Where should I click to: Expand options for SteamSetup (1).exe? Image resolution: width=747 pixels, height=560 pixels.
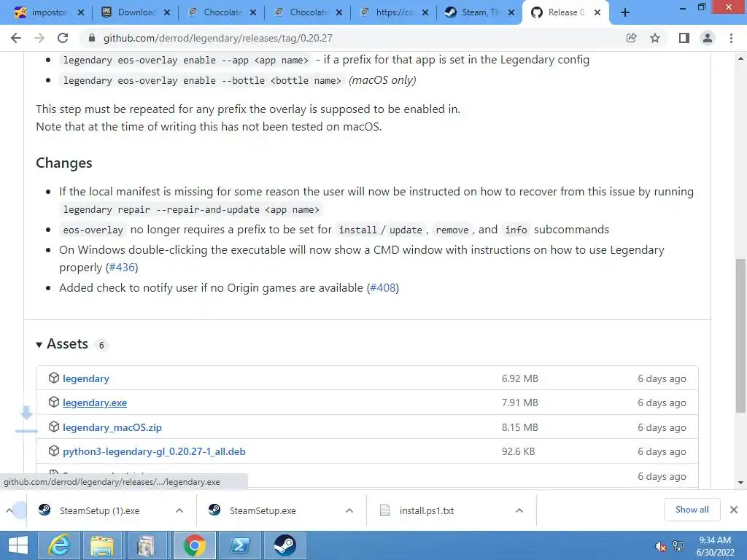coord(179,510)
